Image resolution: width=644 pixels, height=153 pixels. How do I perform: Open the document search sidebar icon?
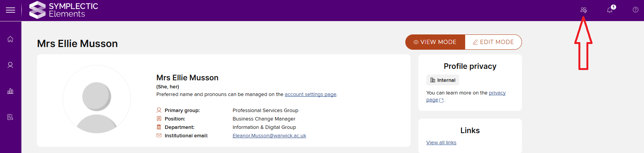[x=10, y=117]
